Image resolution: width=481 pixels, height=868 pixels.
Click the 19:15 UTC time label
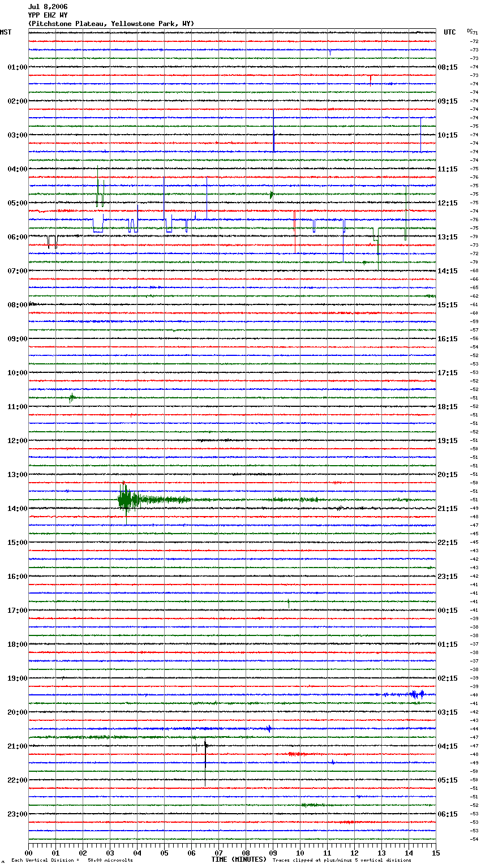pos(448,441)
